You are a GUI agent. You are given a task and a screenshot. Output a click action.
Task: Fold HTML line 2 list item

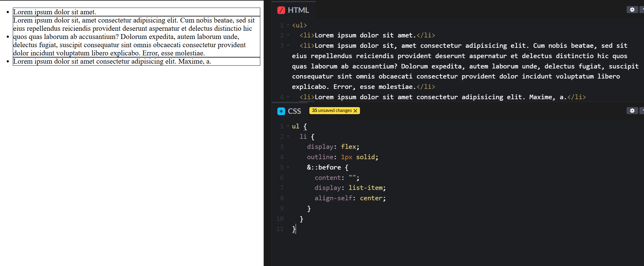pos(288,35)
